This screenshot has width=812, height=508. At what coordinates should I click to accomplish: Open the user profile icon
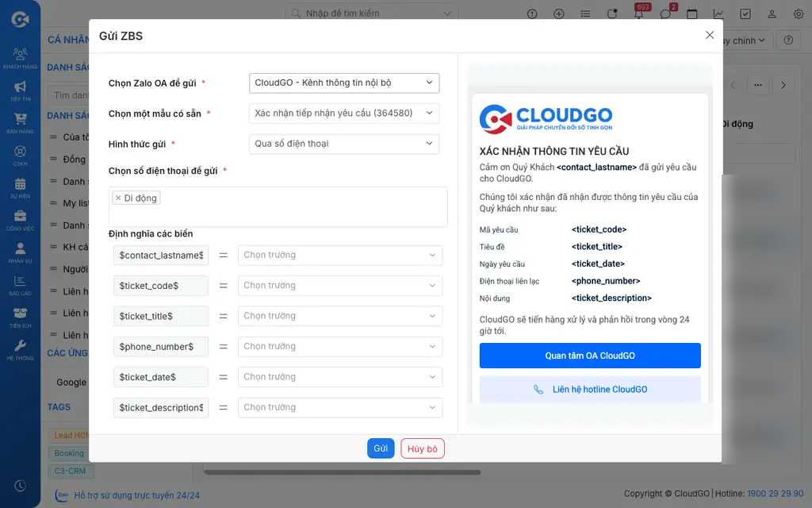(772, 14)
